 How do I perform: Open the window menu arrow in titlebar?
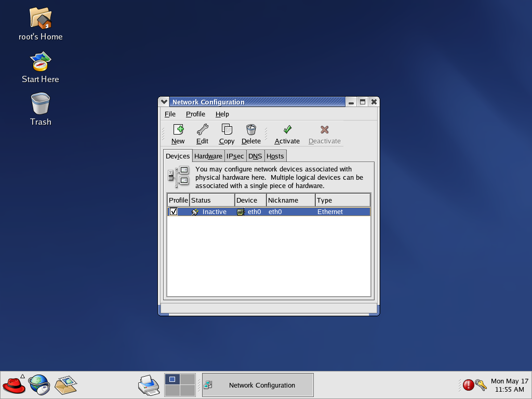(x=164, y=102)
